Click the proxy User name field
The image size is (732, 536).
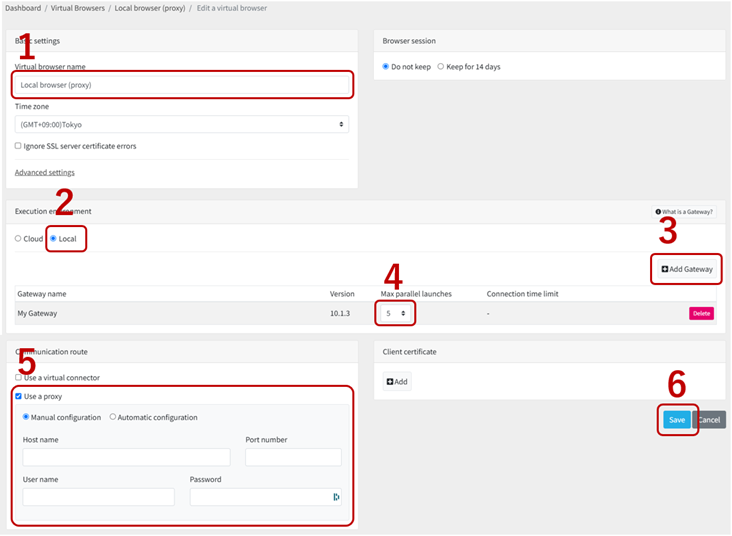pyautogui.click(x=99, y=497)
